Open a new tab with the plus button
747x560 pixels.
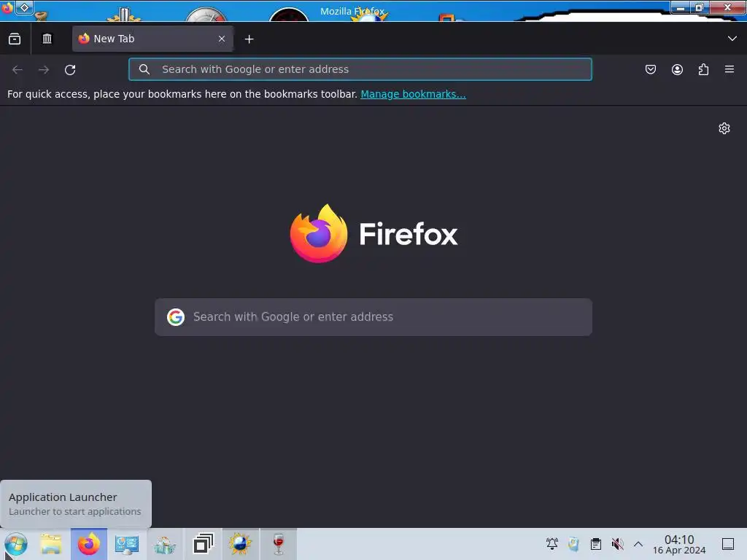click(x=249, y=39)
